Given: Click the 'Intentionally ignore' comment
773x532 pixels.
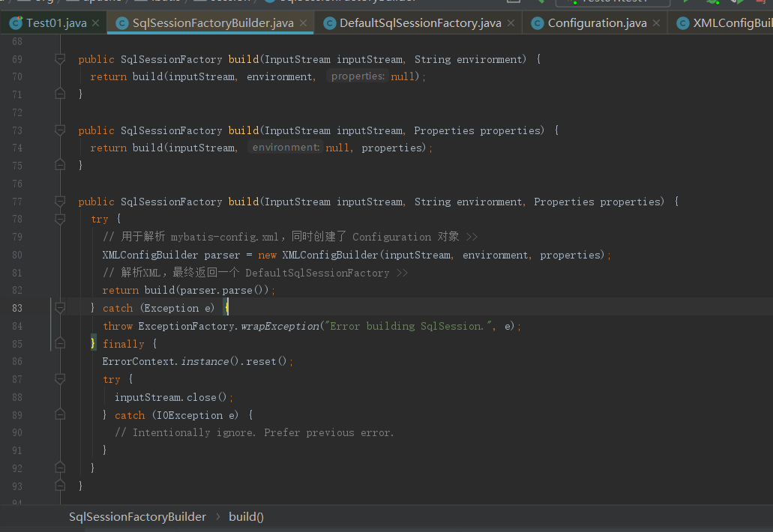Looking at the screenshot, I should point(254,432).
